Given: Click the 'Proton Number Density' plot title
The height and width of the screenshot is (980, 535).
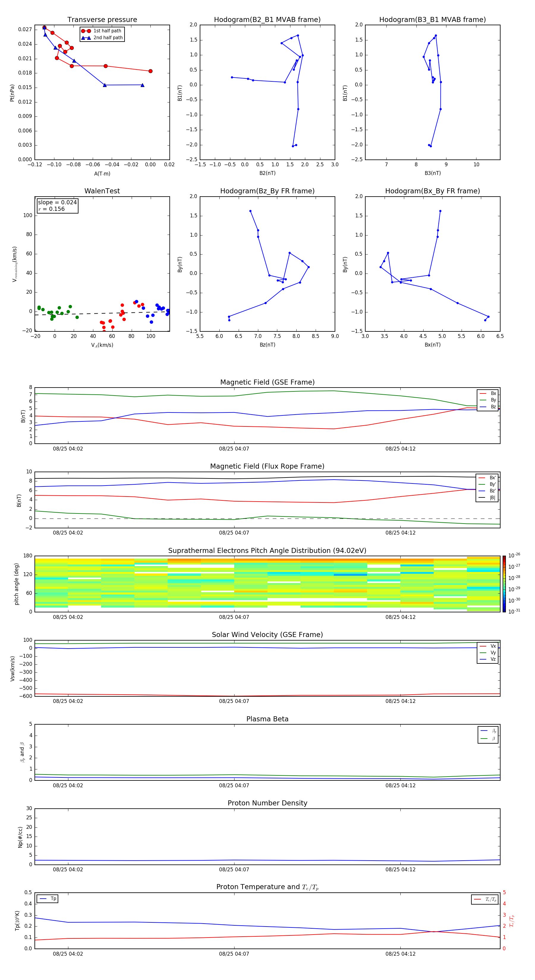Looking at the screenshot, I should point(267,803).
